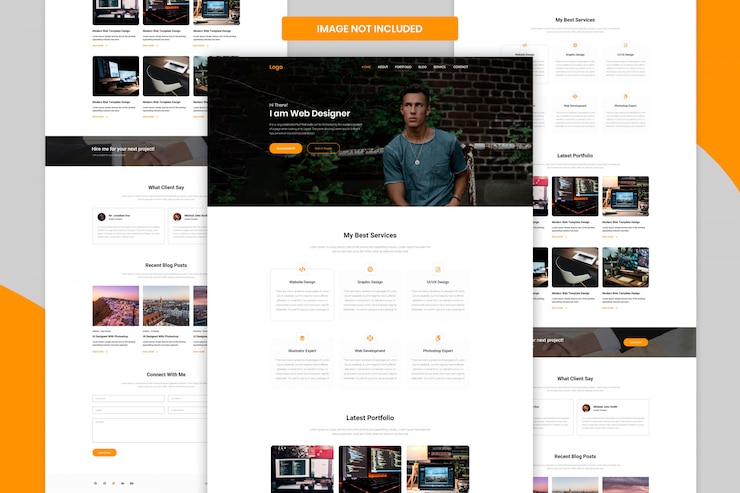Click the filled orange button in the hero

click(x=286, y=148)
